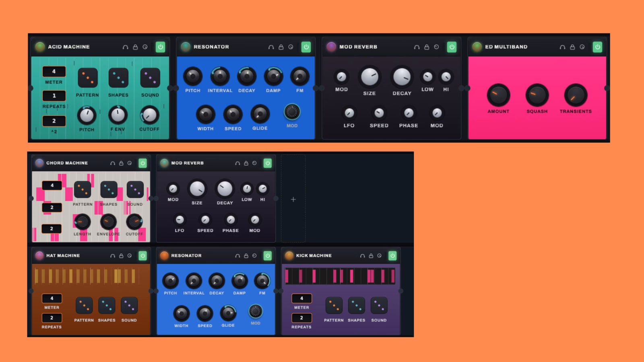This screenshot has width=644, height=362.
Task: Turn off Chord Machine power switch
Action: (x=142, y=163)
